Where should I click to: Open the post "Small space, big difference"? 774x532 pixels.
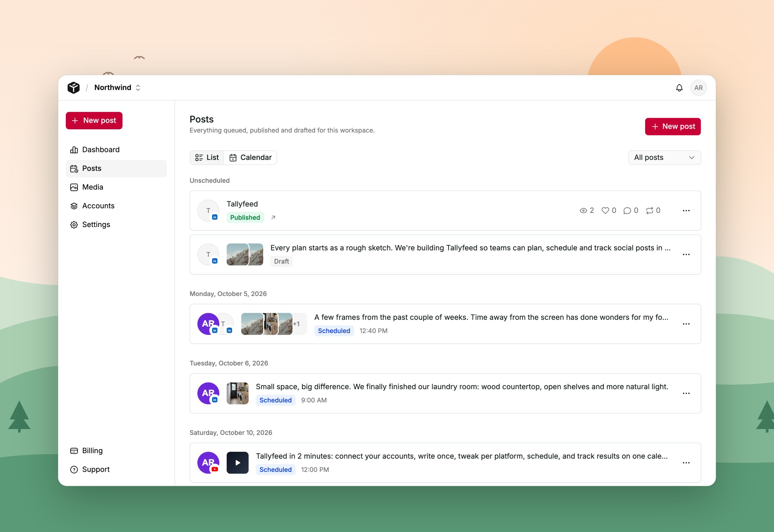tap(462, 387)
